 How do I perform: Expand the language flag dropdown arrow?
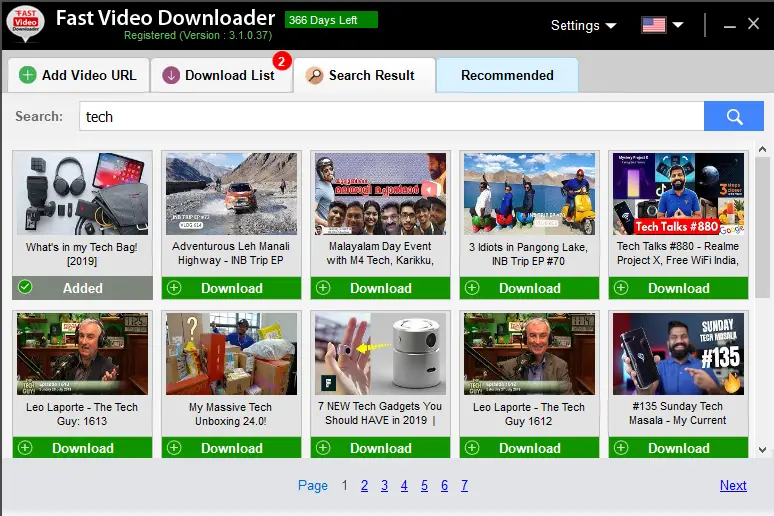click(678, 25)
